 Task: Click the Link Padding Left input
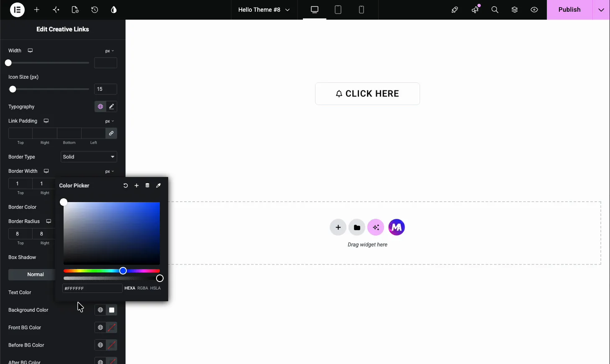tap(93, 133)
